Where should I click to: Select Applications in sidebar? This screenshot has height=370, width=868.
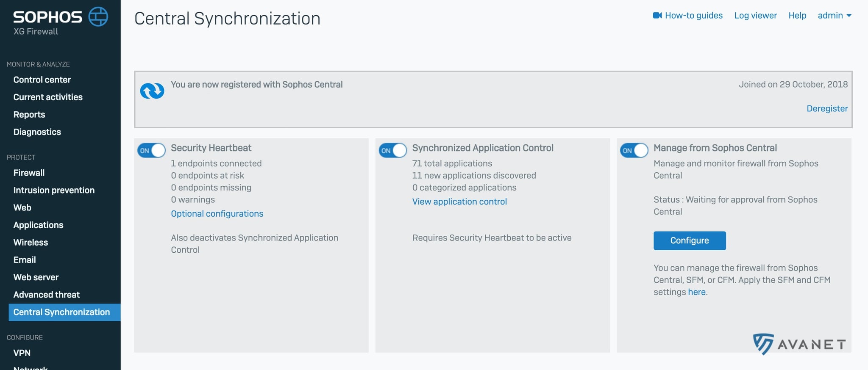(x=38, y=225)
